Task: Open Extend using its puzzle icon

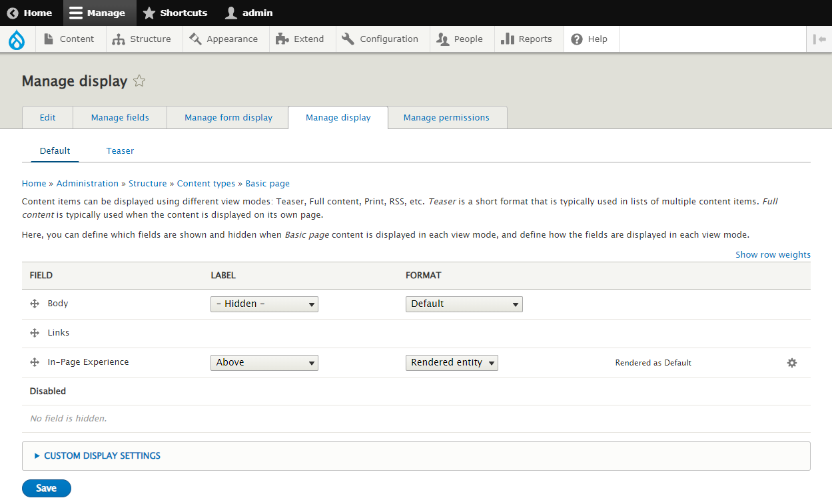Action: click(283, 39)
